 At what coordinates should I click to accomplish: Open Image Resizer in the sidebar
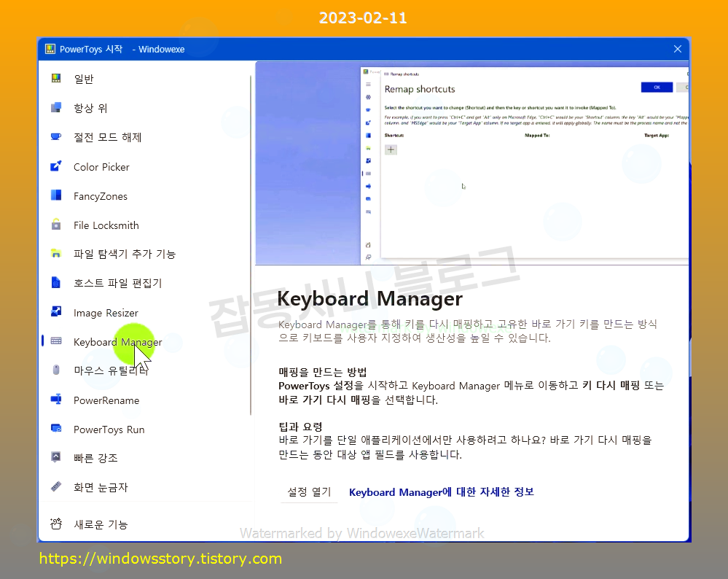106,313
